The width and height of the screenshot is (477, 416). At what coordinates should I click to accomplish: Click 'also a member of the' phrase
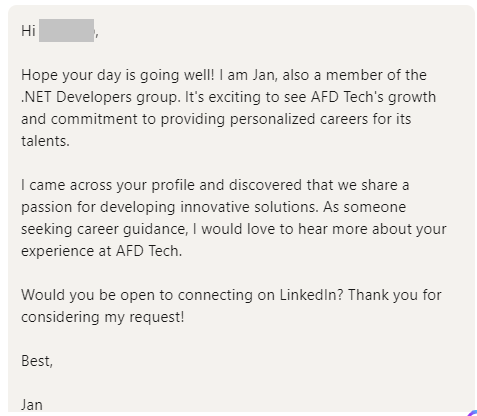[354, 75]
